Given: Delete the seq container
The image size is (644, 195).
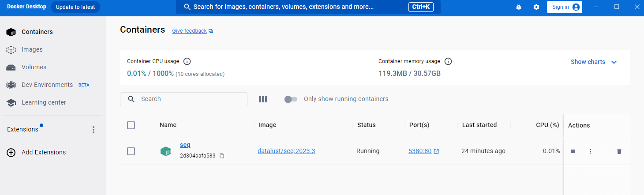Looking at the screenshot, I should [619, 151].
